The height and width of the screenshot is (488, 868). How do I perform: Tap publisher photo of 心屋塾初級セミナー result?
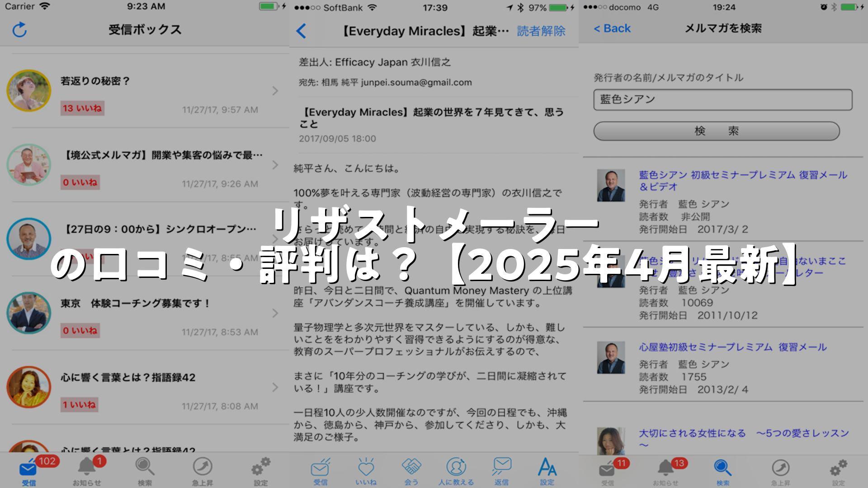611,357
